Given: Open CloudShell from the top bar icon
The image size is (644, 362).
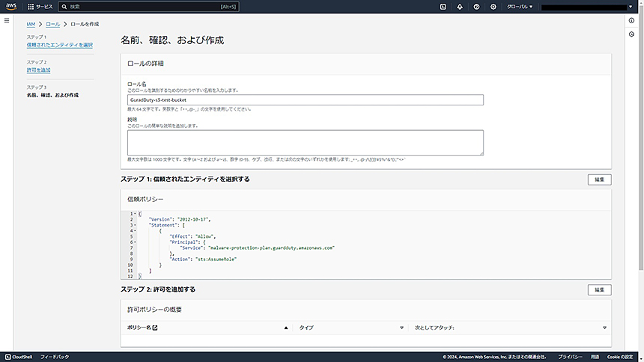Looking at the screenshot, I should click(x=443, y=7).
